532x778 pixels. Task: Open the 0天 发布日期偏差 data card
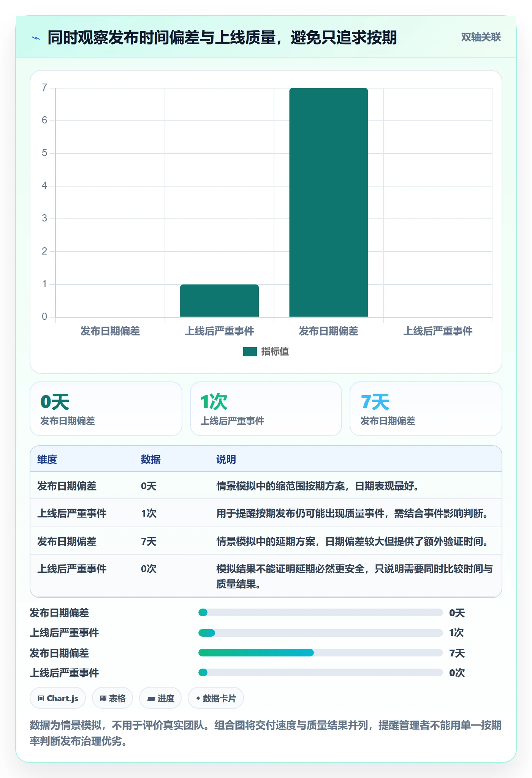tap(106, 409)
